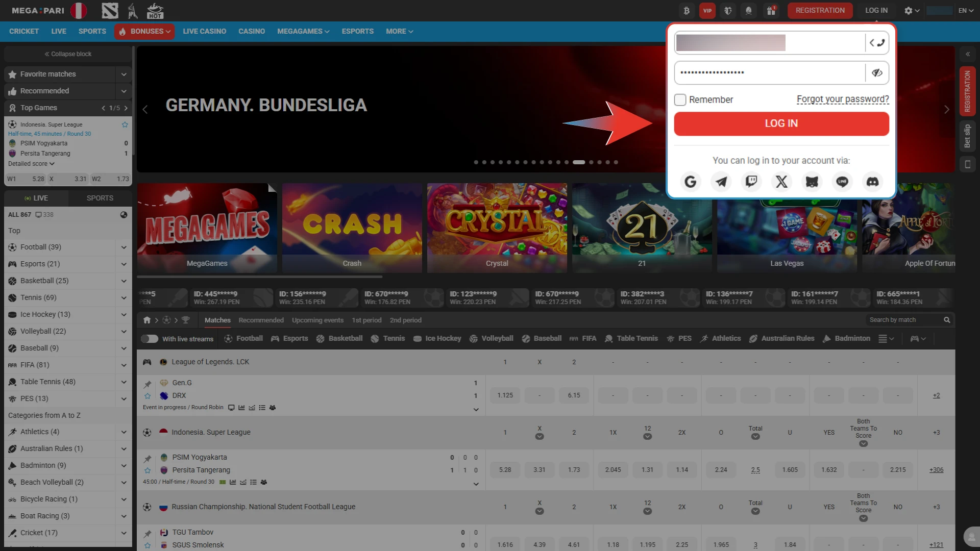Open the +306 more markets link
Image resolution: width=980 pixels, height=551 pixels.
[x=936, y=470]
